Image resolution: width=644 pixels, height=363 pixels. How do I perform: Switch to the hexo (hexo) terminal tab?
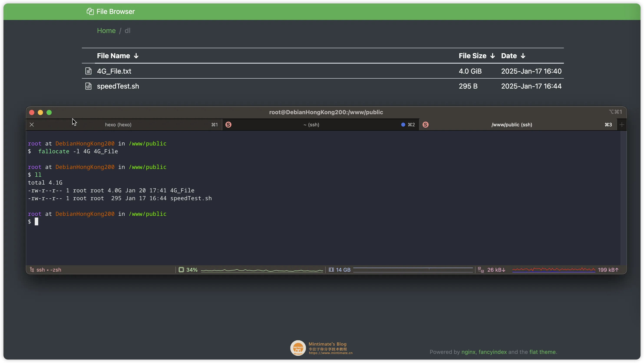[x=118, y=125]
